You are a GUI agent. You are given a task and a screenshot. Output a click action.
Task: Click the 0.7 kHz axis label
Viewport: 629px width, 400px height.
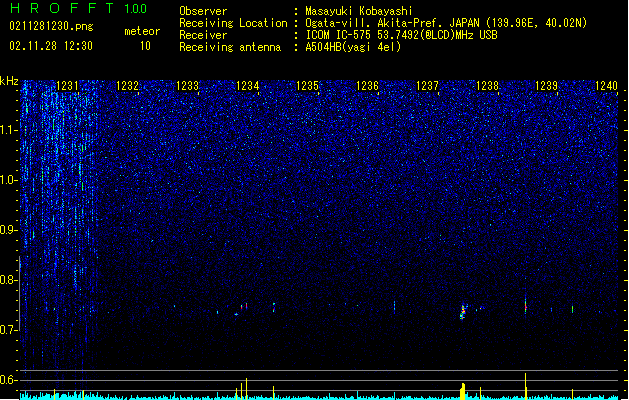point(9,330)
